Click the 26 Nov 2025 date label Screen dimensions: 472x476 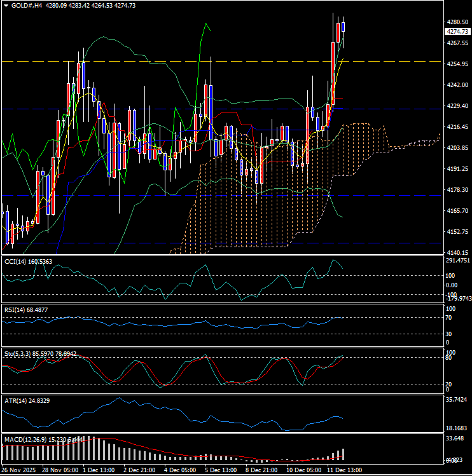[18, 470]
